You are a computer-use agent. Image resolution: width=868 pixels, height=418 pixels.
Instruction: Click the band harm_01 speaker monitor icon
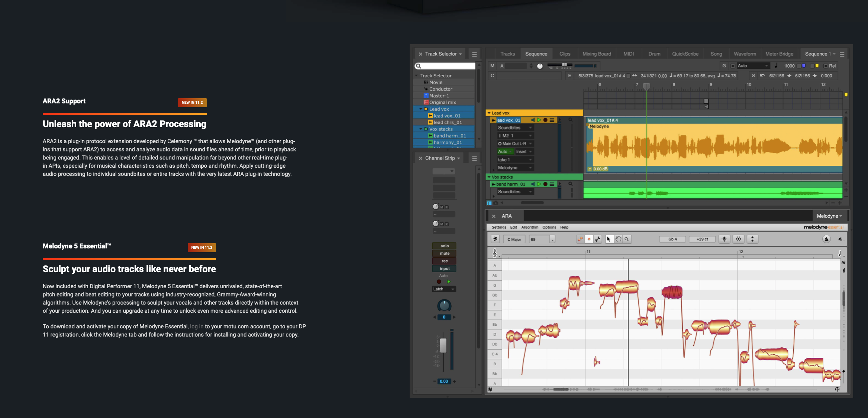click(x=533, y=184)
